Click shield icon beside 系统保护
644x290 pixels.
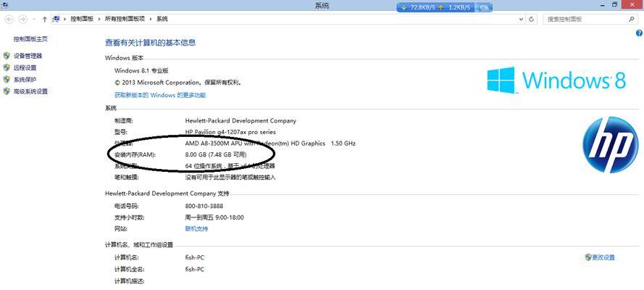pyautogui.click(x=7, y=80)
